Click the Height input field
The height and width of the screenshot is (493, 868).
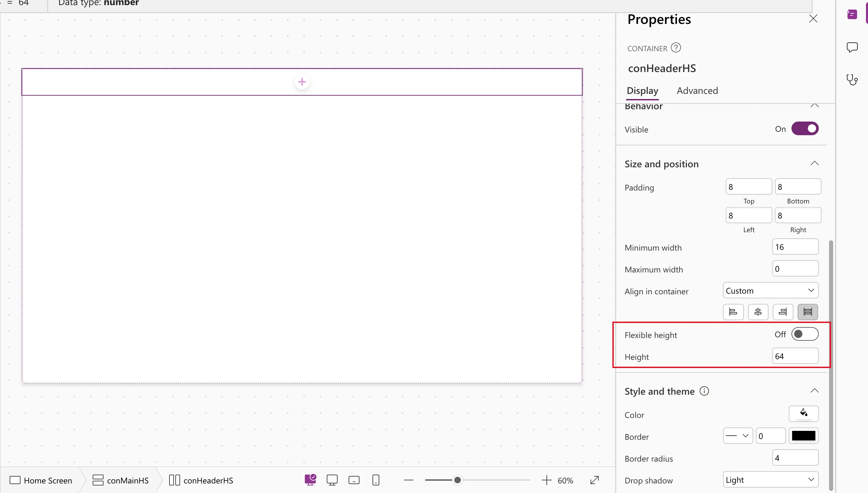point(795,356)
